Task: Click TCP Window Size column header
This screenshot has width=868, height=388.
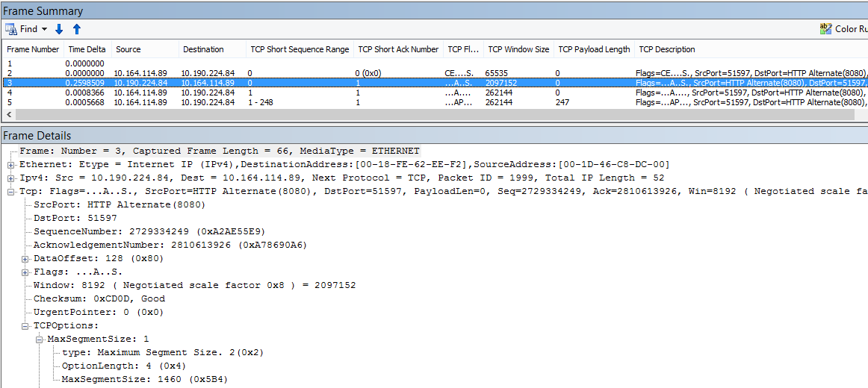Action: (x=518, y=49)
